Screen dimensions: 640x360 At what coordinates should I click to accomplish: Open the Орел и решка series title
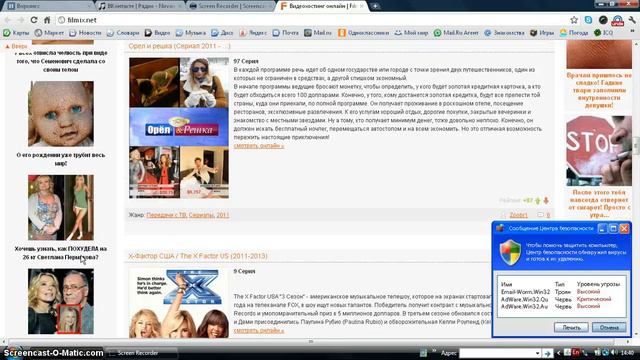pos(180,46)
